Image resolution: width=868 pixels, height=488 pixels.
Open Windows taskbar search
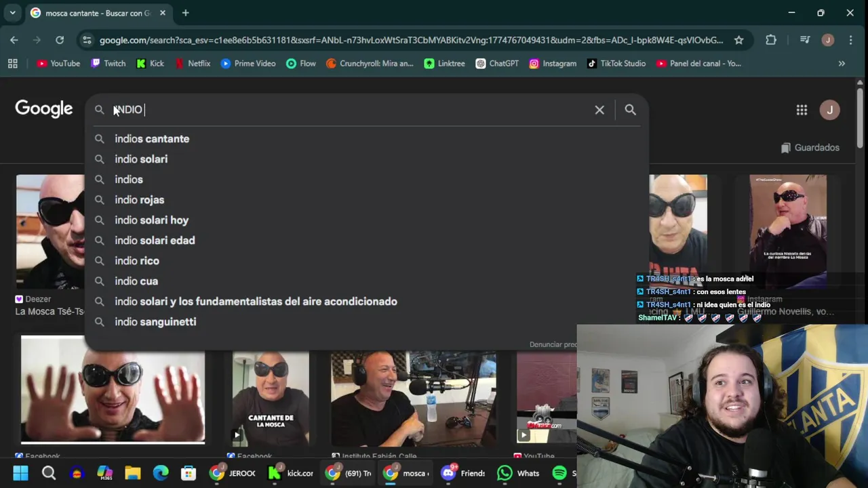[49, 473]
